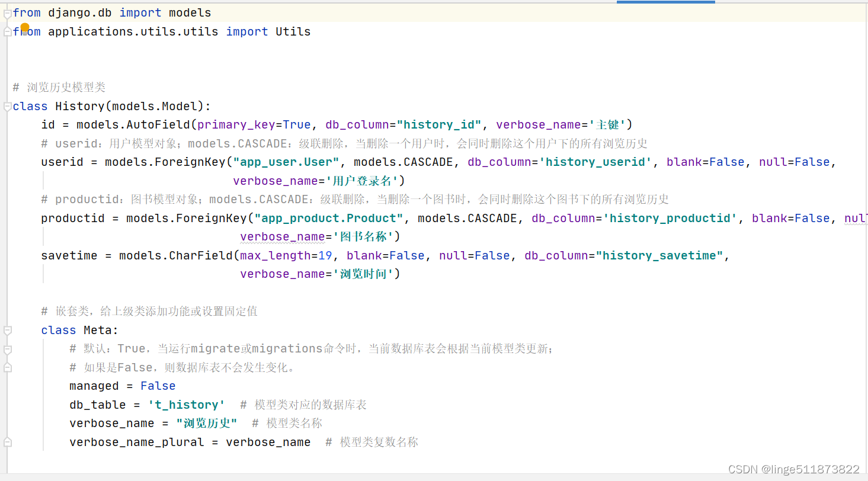The height and width of the screenshot is (481, 868).
Task: Click fold end marker beside verbose_name_plural line
Action: tap(7, 442)
